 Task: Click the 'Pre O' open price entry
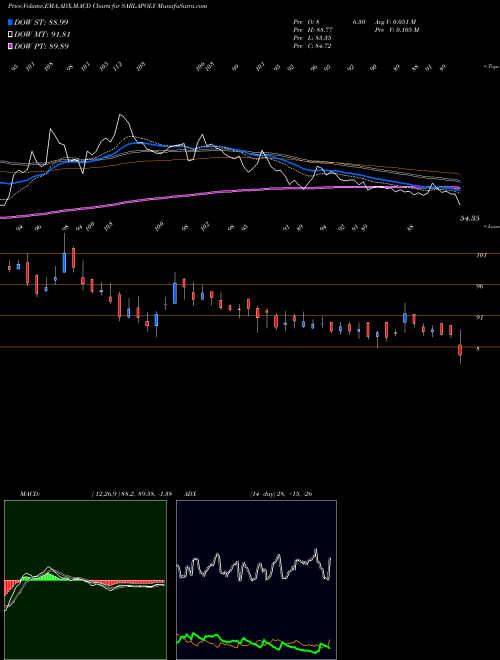(x=307, y=22)
